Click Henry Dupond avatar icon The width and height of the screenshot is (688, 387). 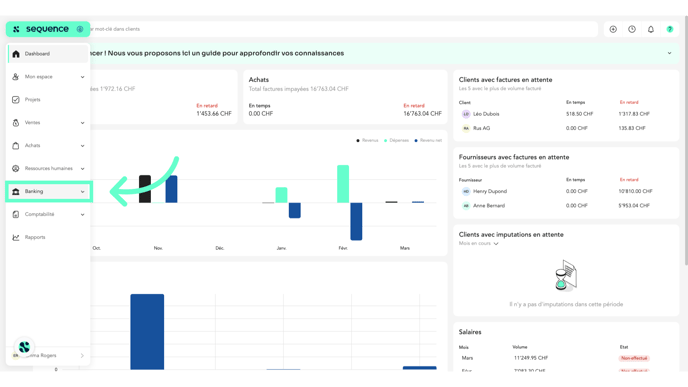(466, 191)
